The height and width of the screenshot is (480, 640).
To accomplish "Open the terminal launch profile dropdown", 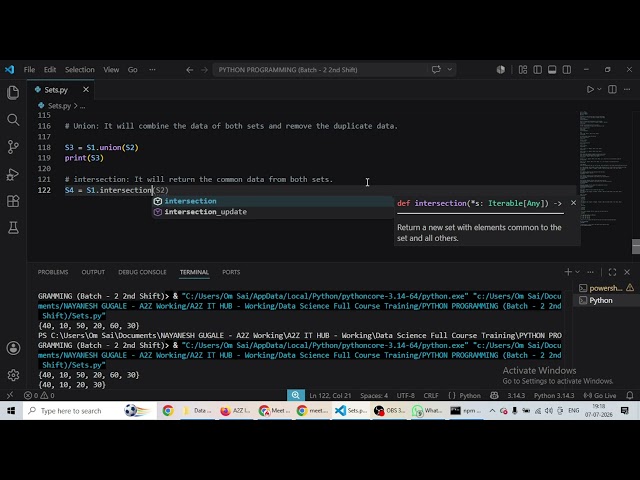I will point(577,272).
